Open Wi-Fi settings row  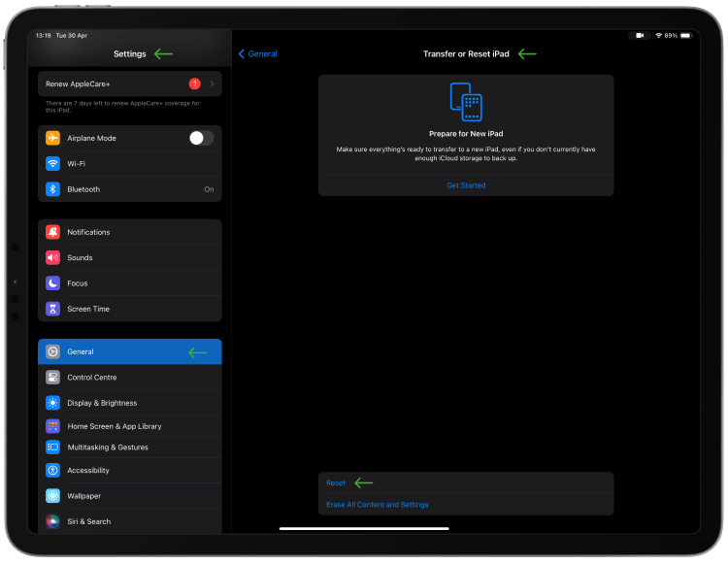(x=129, y=163)
